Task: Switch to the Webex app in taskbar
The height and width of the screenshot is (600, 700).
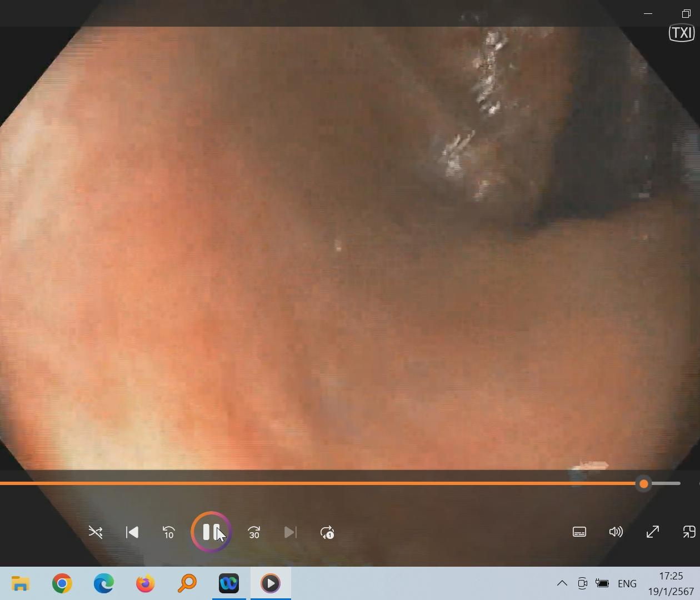Action: 229,583
